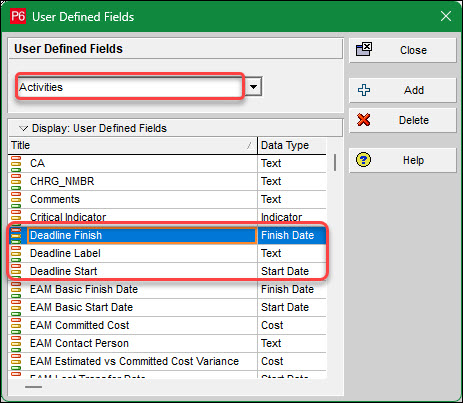Click the Data Type column header
This screenshot has width=463, height=403.
pos(292,145)
